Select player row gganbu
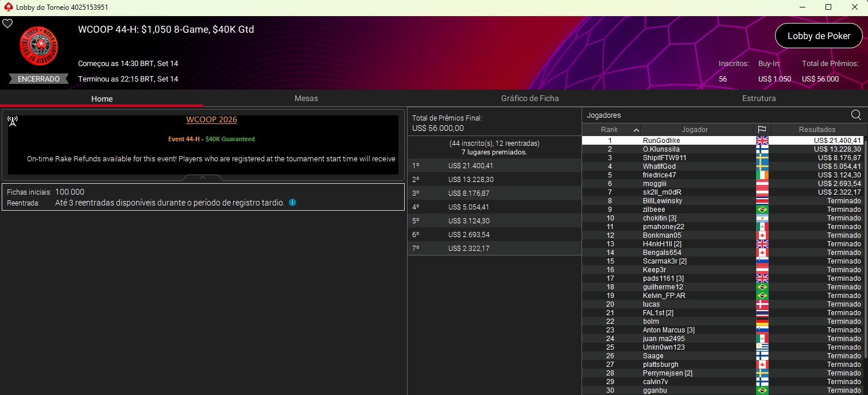The image size is (868, 395). click(x=723, y=390)
